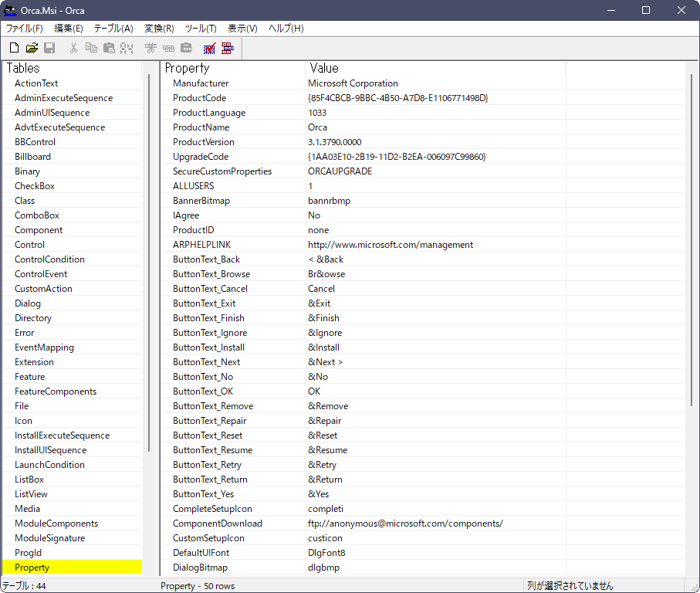Click the ALLUSERS property row
Screen dimensions: 700x593
(x=422, y=186)
